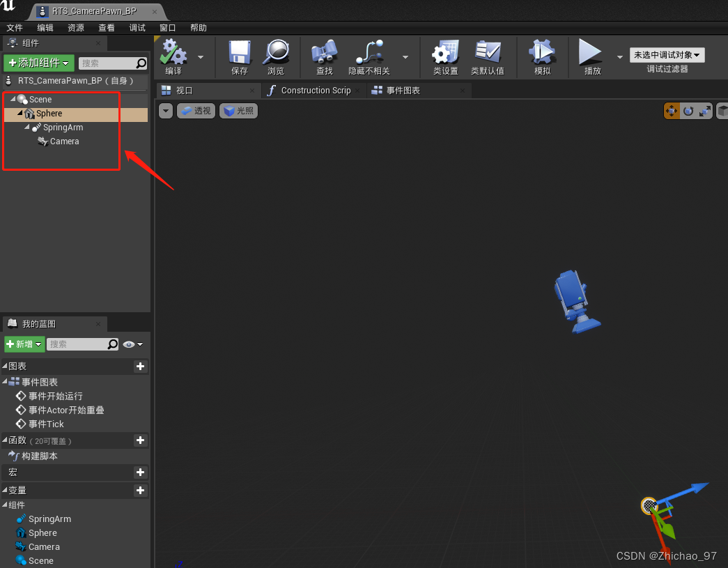This screenshot has width=728, height=568.
Task: Select the Rotate gizmo icon in viewport
Action: [688, 111]
